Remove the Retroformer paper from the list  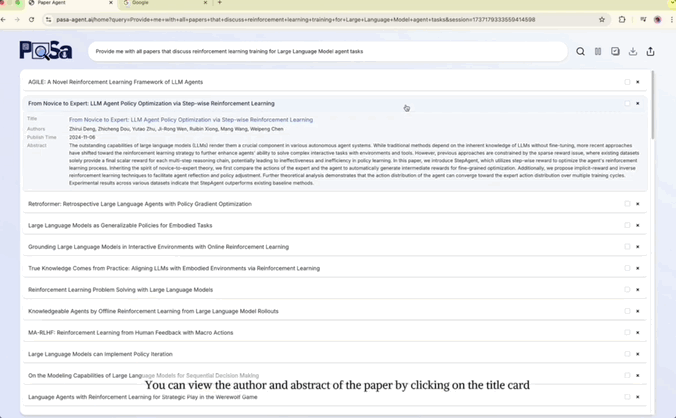[x=638, y=204]
